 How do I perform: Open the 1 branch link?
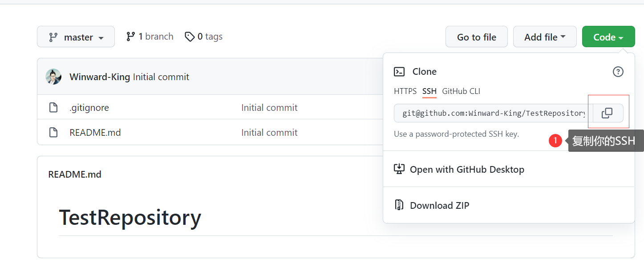150,37
